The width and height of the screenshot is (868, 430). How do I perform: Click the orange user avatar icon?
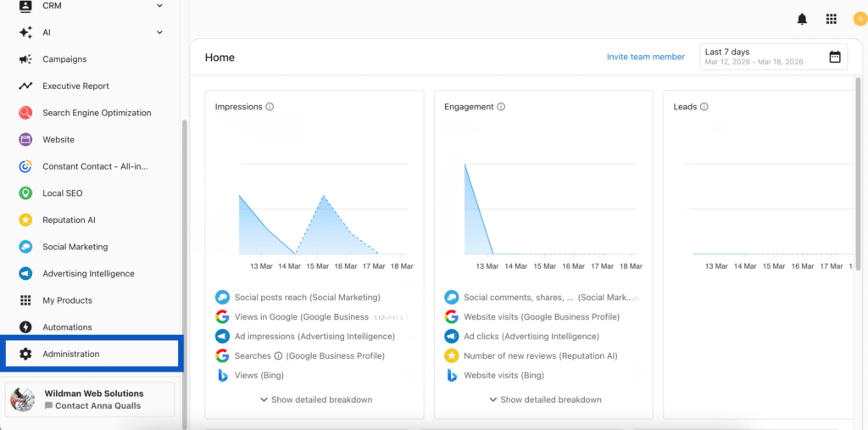pos(860,20)
